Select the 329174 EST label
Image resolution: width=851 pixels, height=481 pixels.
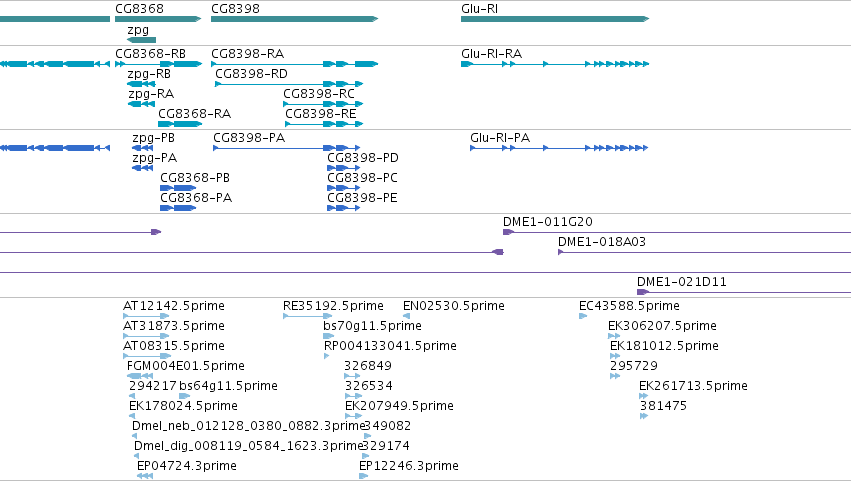386,446
